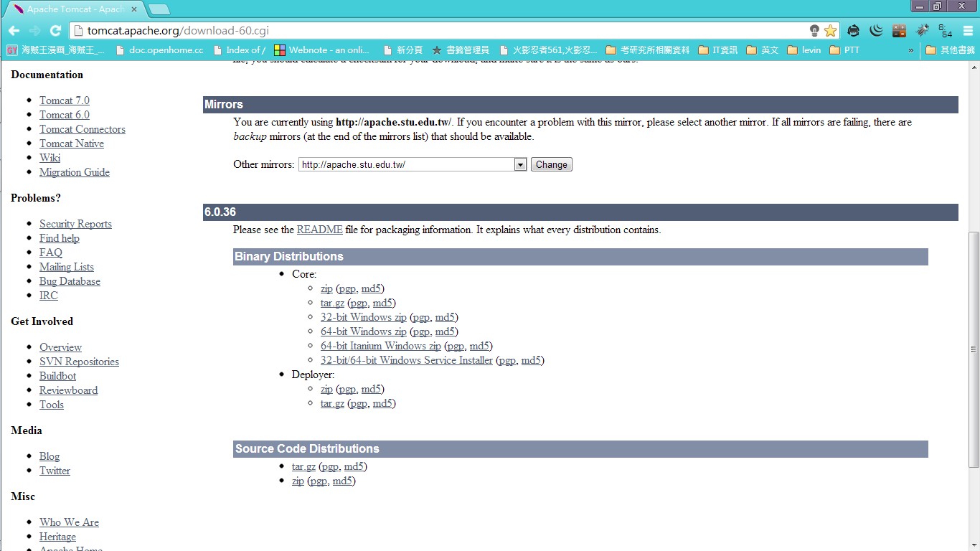Open the Mailing Lists link

67,267
